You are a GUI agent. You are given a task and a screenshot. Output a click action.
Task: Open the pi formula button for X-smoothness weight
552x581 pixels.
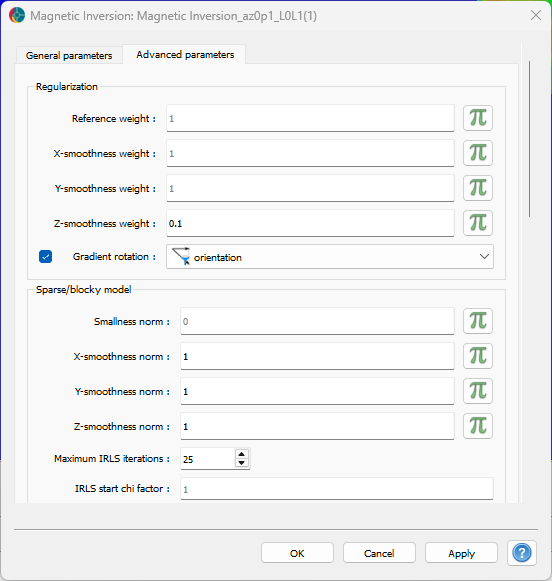click(478, 153)
